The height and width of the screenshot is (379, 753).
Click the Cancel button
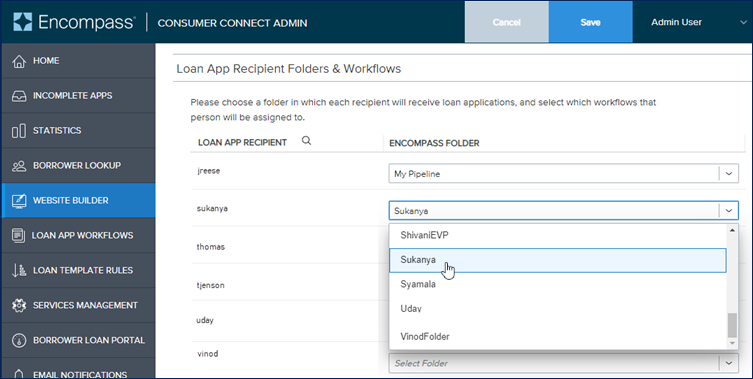click(507, 22)
